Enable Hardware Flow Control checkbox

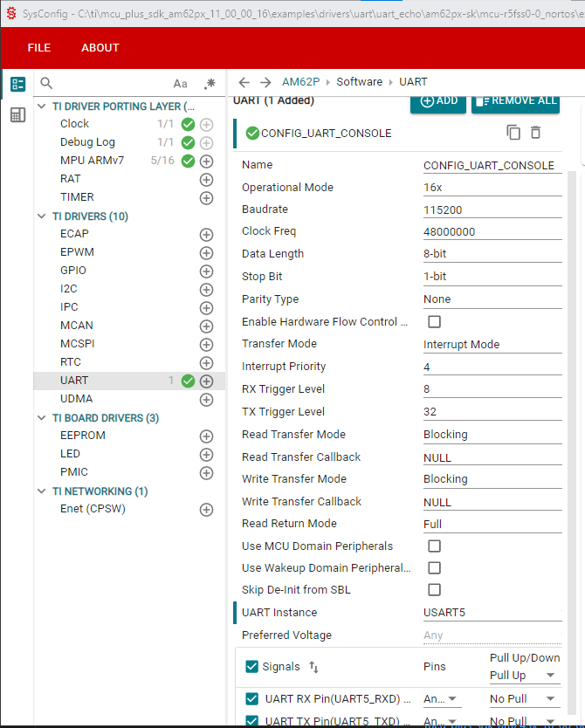point(434,322)
